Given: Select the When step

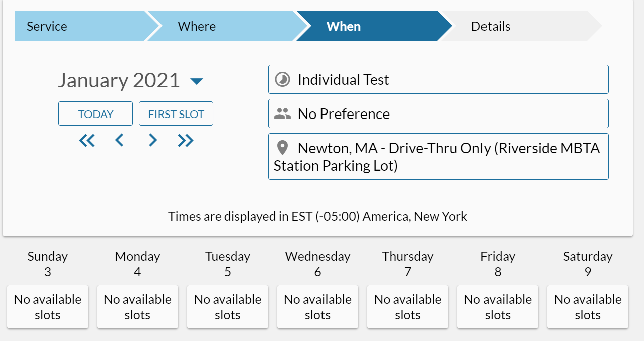Looking at the screenshot, I should point(374,26).
